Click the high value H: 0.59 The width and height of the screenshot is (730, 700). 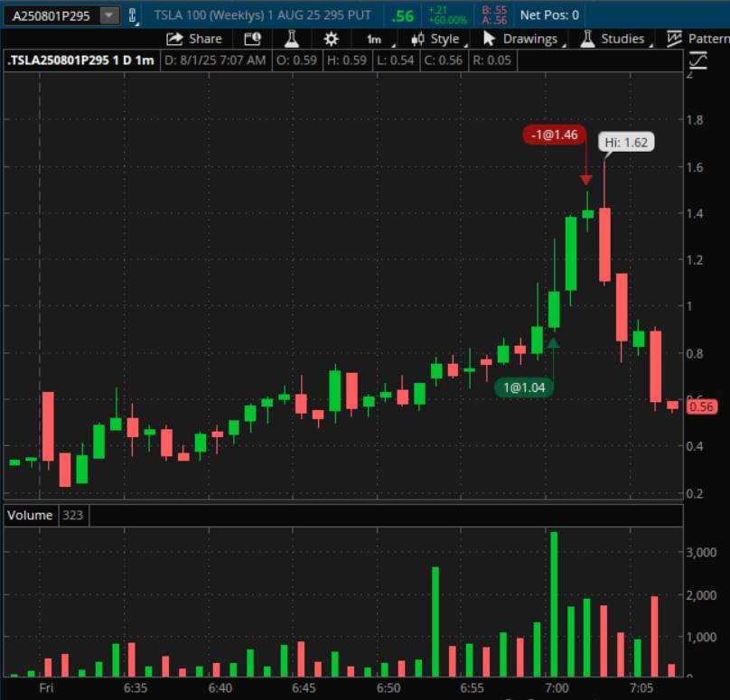[347, 61]
